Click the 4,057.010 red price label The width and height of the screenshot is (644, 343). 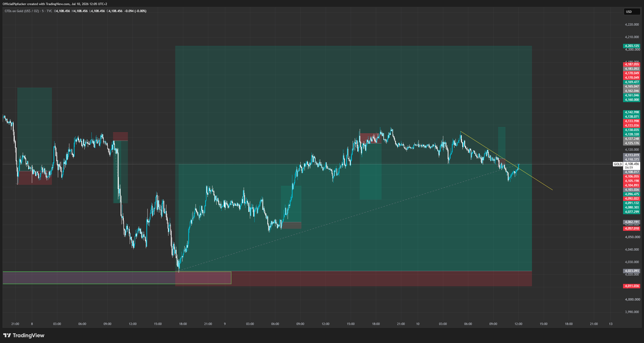tap(632, 229)
